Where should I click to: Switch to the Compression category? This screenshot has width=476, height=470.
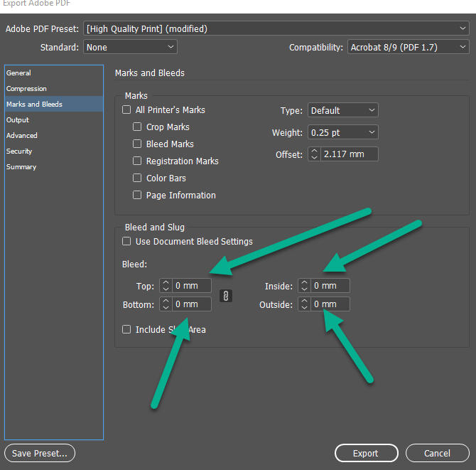pos(54,88)
